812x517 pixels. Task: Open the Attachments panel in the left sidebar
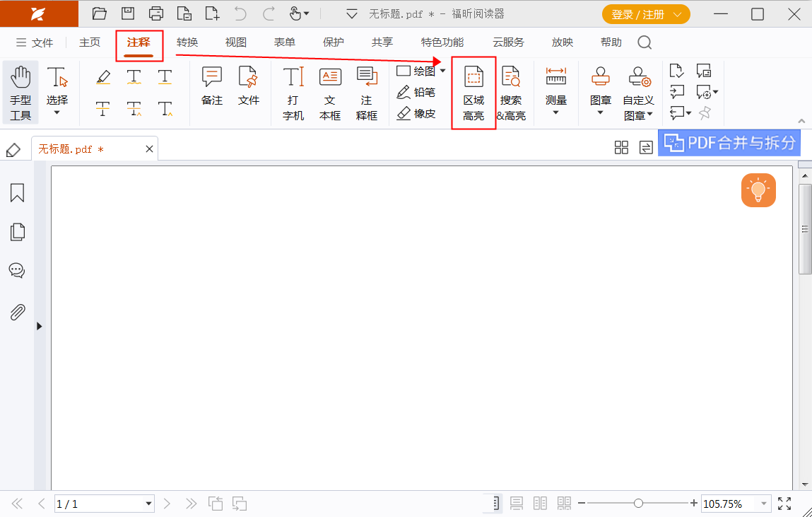coord(18,311)
